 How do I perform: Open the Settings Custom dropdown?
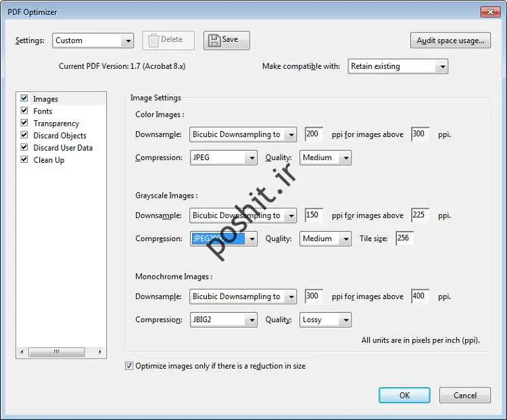point(93,41)
